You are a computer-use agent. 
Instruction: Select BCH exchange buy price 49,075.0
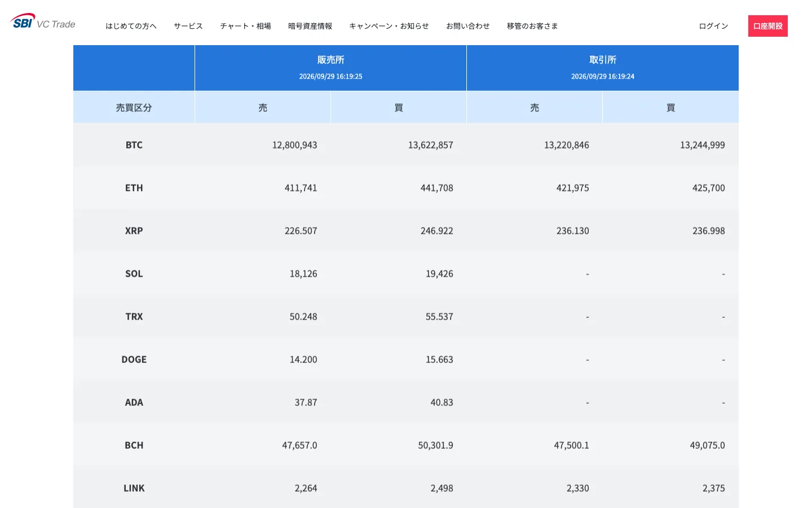708,445
